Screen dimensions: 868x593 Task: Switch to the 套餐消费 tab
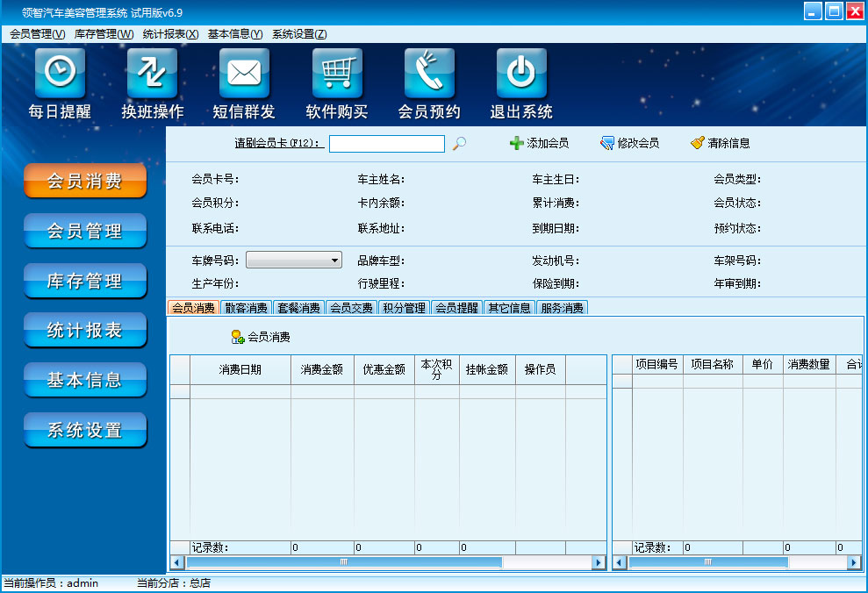click(299, 308)
